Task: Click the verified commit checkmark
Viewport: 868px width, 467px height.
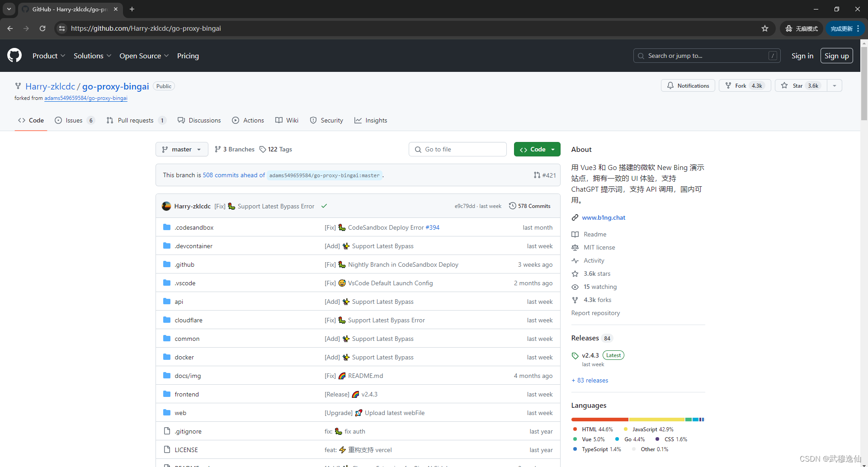Action: tap(324, 206)
